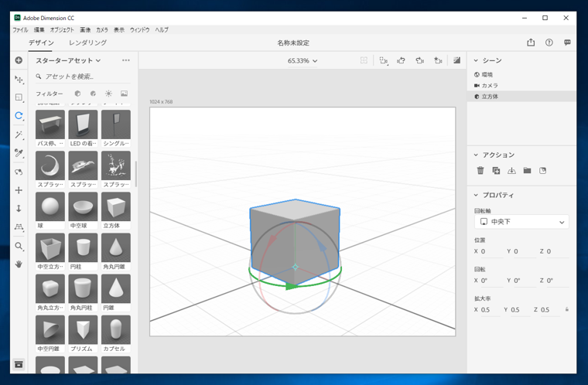Select the 球 sphere asset thumbnail
This screenshot has width=588, height=385.
pos(50,206)
